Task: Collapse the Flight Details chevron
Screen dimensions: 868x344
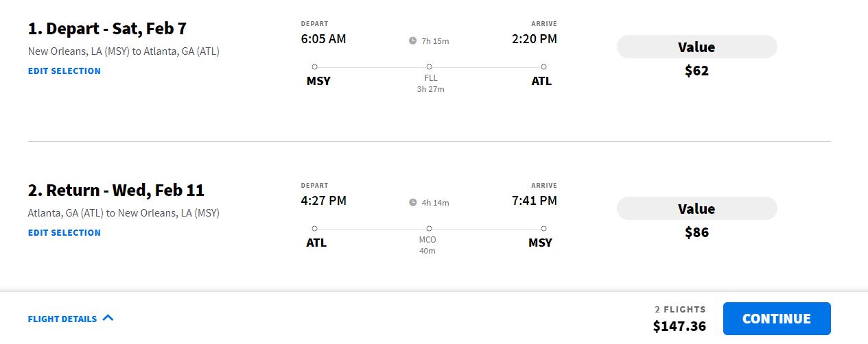Action: point(108,318)
